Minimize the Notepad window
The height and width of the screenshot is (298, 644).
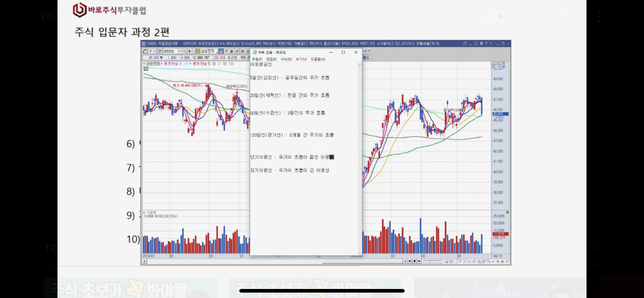330,52
